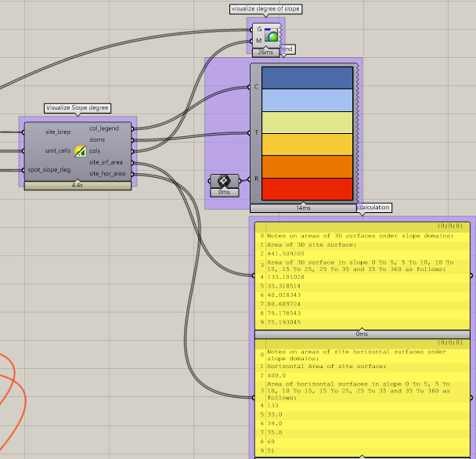Click the col_legend output parameter
The image size is (476, 459).
(x=104, y=129)
